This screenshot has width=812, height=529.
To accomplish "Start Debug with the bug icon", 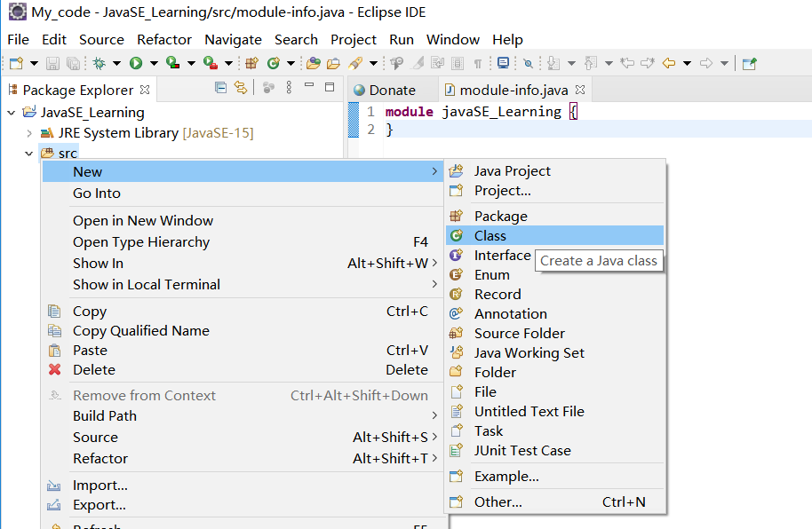I will pos(99,63).
